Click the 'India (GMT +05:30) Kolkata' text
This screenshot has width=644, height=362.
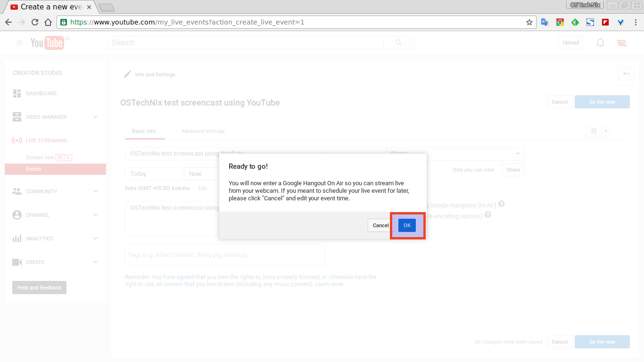(x=157, y=188)
